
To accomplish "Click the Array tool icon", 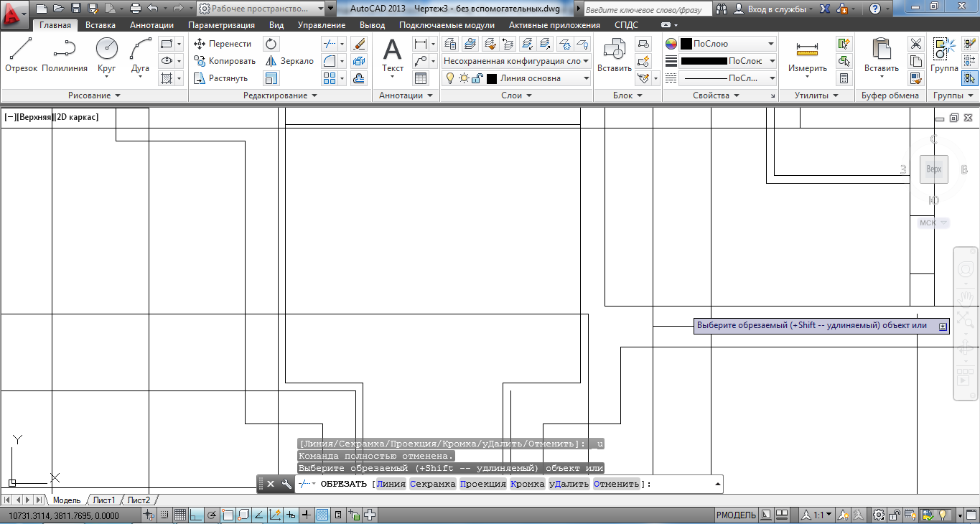I will 330,78.
